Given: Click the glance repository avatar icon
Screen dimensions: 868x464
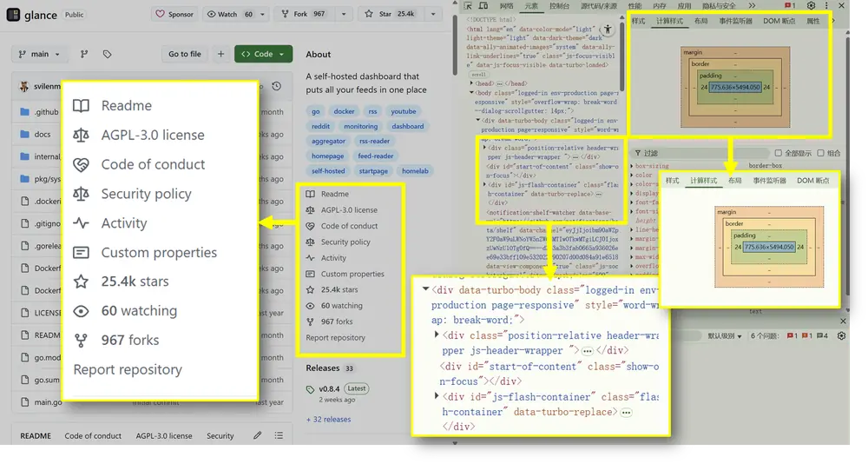Looking at the screenshot, I should tap(13, 15).
